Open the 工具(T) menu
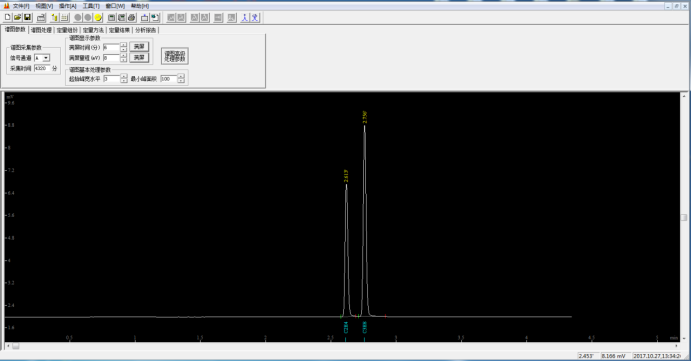 [91, 6]
